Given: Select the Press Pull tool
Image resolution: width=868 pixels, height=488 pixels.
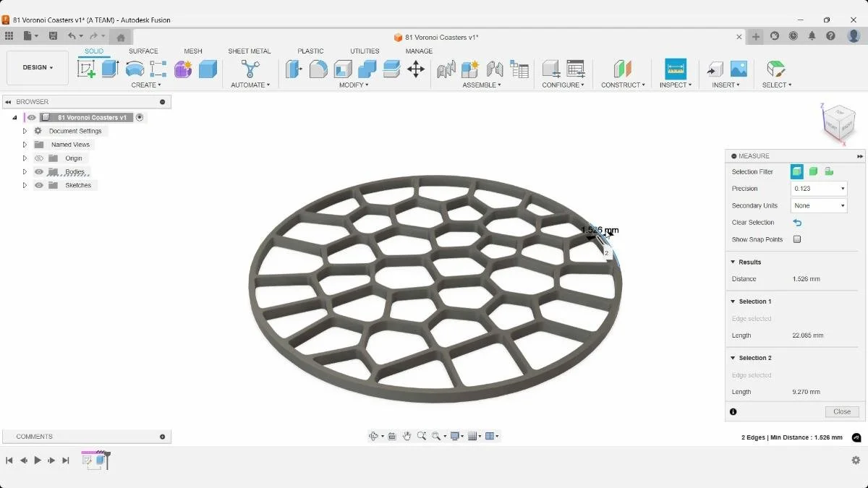Looking at the screenshot, I should (294, 69).
